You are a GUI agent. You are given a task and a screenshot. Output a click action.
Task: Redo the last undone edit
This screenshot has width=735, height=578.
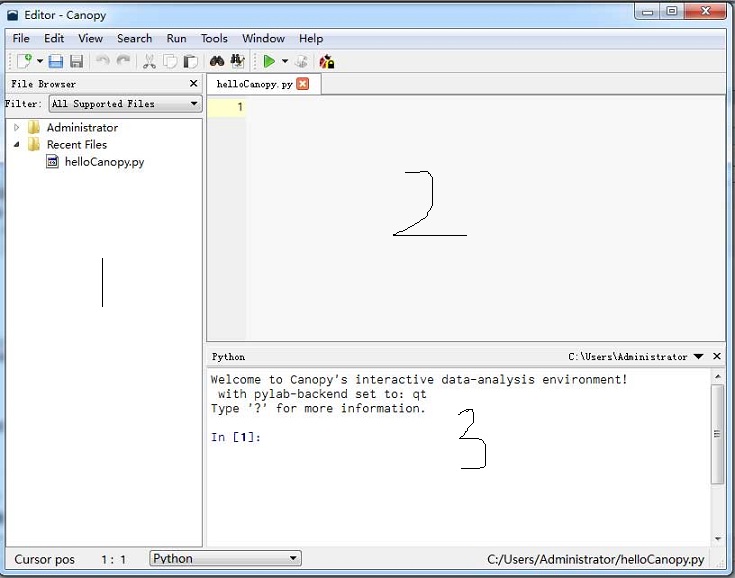pos(123,61)
